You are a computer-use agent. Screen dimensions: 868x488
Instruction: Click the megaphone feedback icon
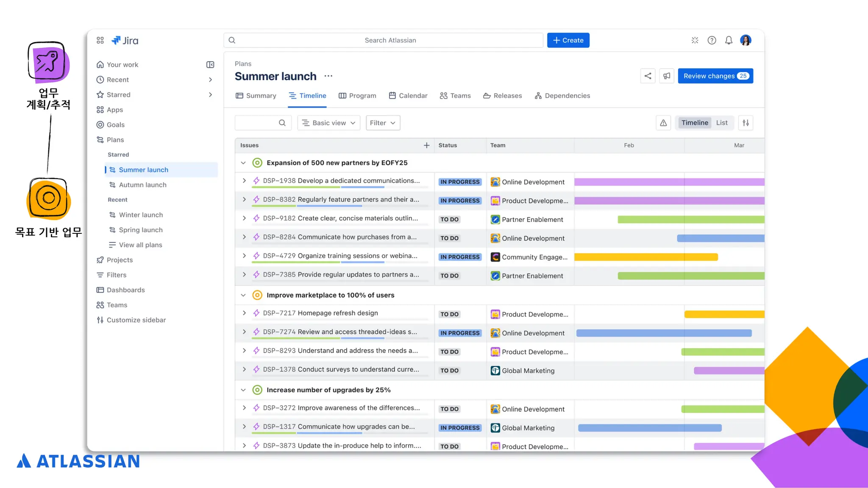pyautogui.click(x=667, y=76)
